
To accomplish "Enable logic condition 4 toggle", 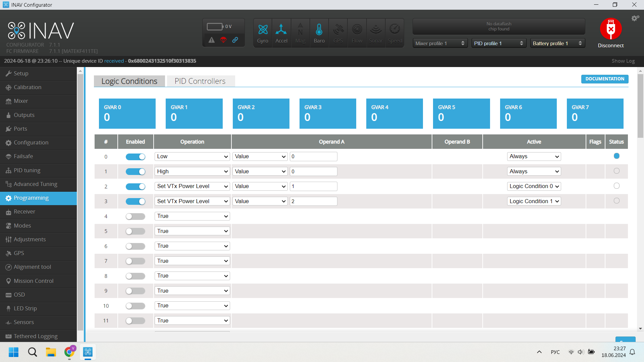I will (x=136, y=216).
